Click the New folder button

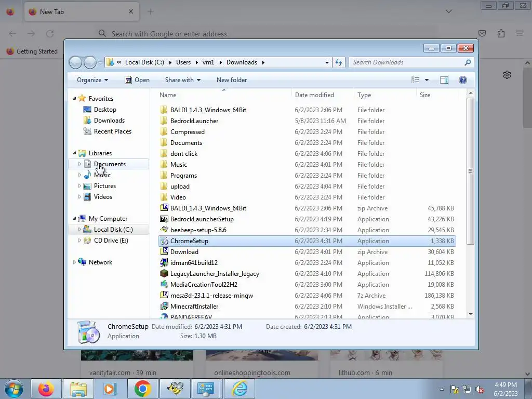coord(232,80)
